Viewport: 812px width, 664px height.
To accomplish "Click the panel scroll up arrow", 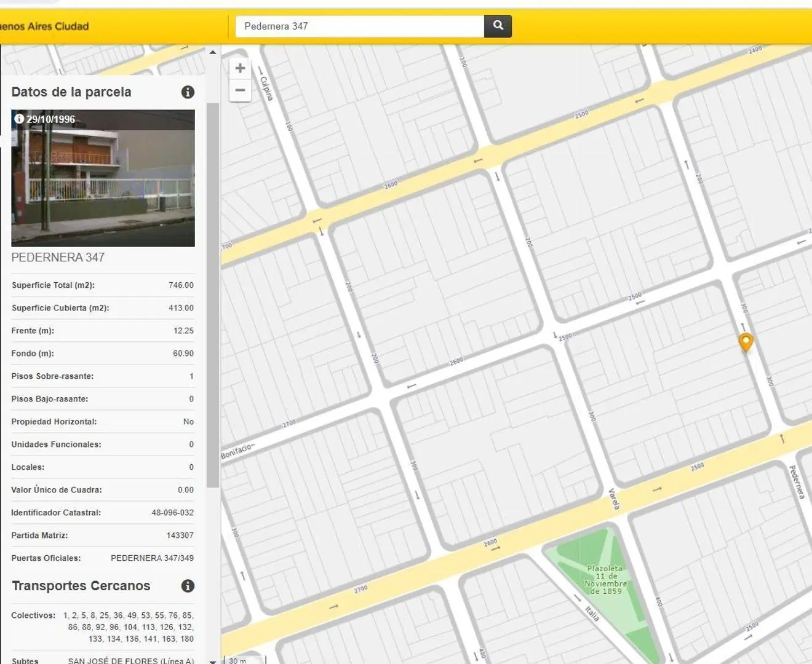I will tap(213, 52).
